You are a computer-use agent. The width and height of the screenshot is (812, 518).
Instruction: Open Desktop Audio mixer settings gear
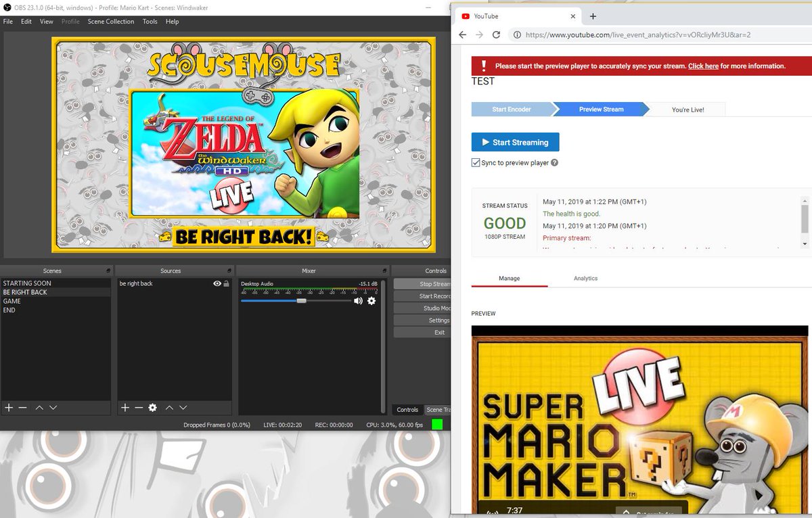(371, 301)
